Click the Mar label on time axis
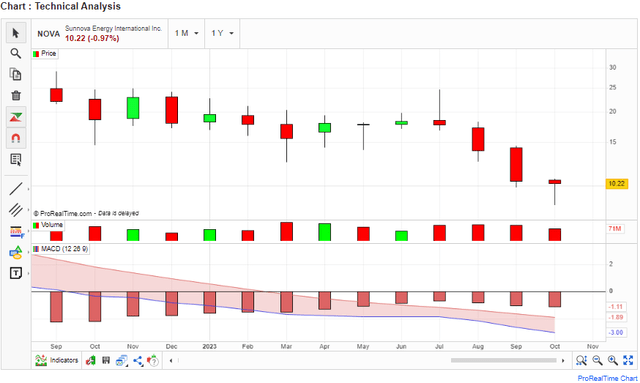The width and height of the screenshot is (640, 383). (286, 346)
